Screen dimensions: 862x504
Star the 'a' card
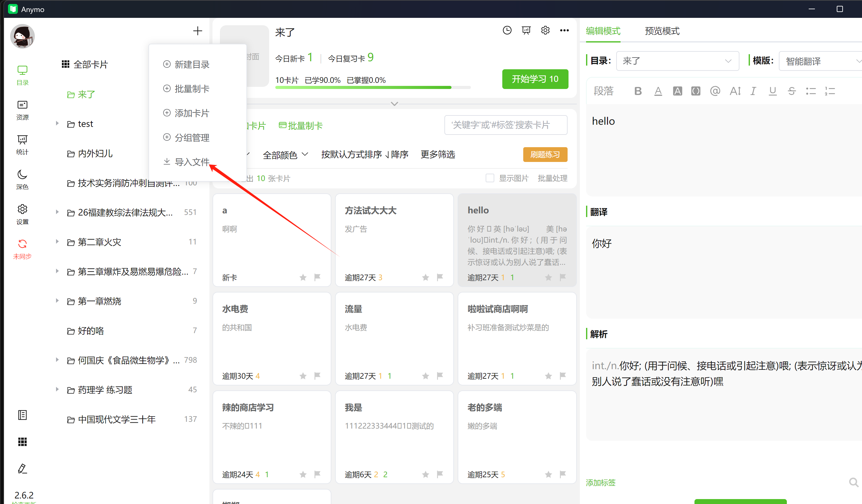tap(303, 277)
